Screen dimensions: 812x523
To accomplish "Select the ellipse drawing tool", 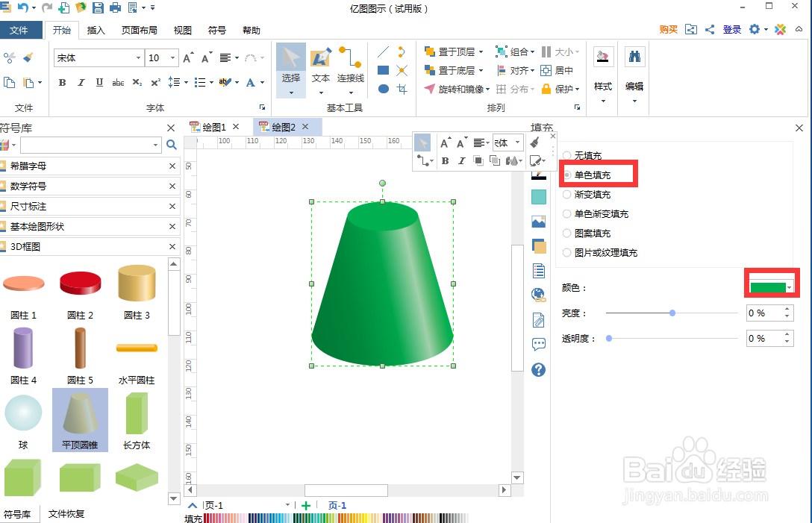I will pyautogui.click(x=383, y=89).
